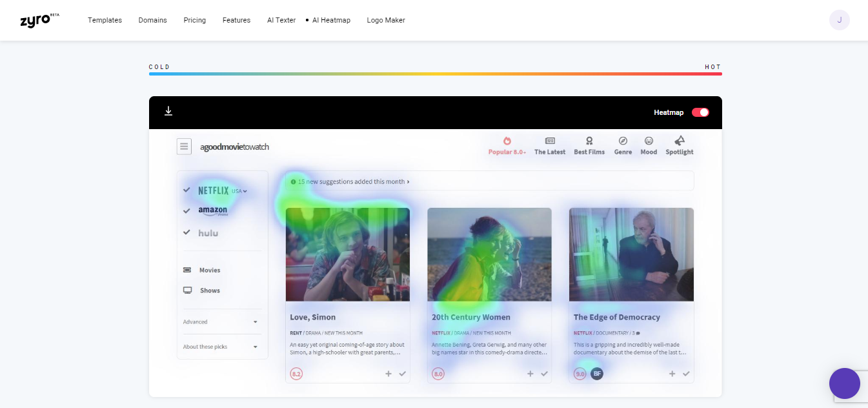Screen dimensions: 868x408
Task: Open the Love, Simon title link
Action: click(x=312, y=317)
